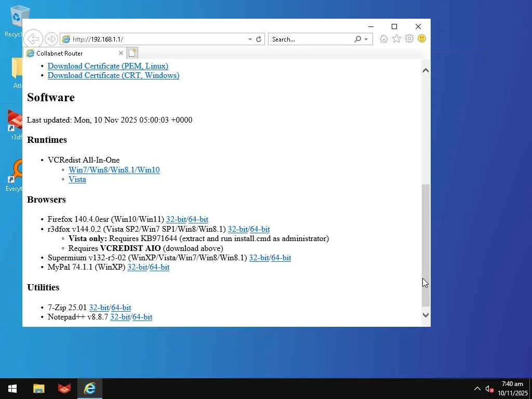Screen dimensions: 532x399
Task: Select the Collabnet Router tab
Action: (x=75, y=54)
